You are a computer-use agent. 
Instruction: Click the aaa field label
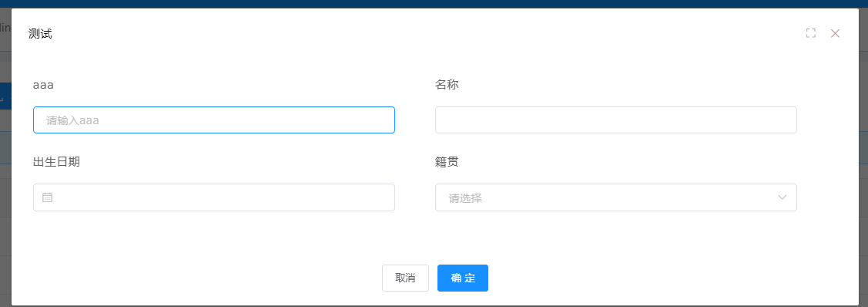click(43, 85)
